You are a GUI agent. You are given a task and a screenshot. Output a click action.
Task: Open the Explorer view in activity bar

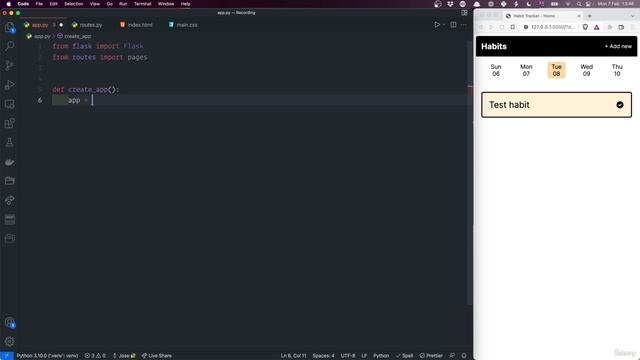click(9, 27)
